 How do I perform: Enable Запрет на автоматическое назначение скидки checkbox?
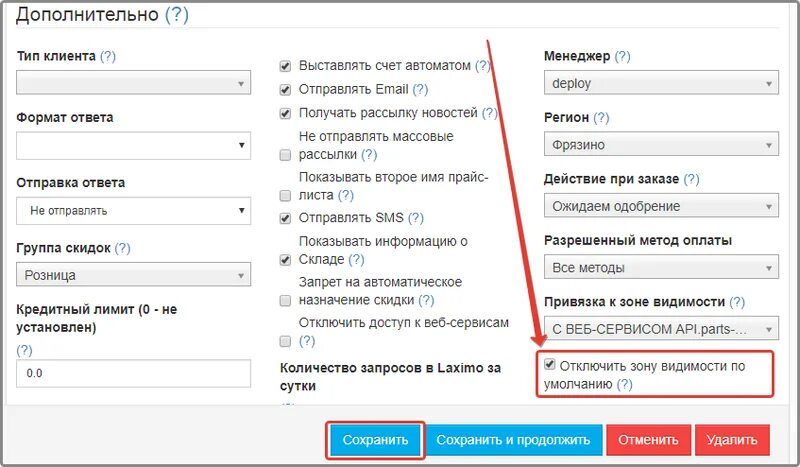[285, 301]
